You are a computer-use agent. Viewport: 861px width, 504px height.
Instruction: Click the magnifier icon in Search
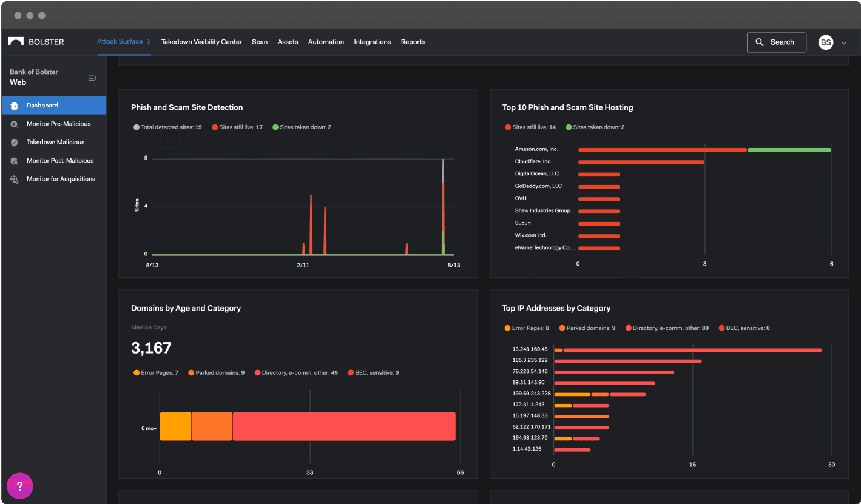tap(760, 42)
